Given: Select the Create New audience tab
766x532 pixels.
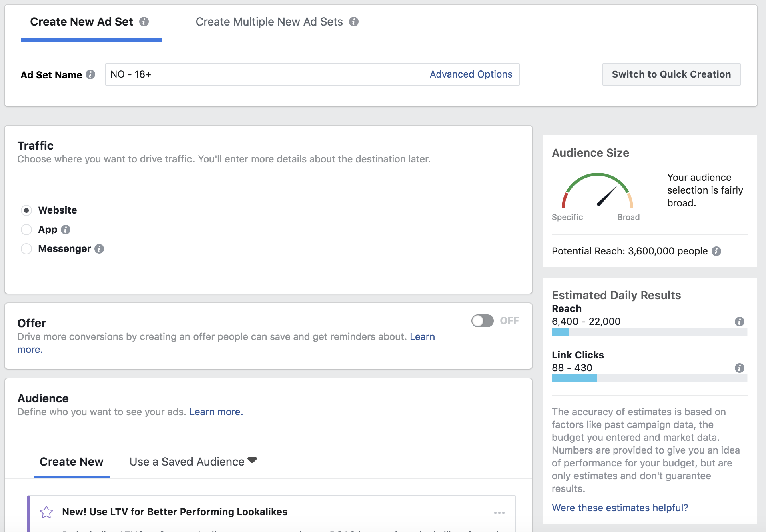Looking at the screenshot, I should click(x=72, y=462).
